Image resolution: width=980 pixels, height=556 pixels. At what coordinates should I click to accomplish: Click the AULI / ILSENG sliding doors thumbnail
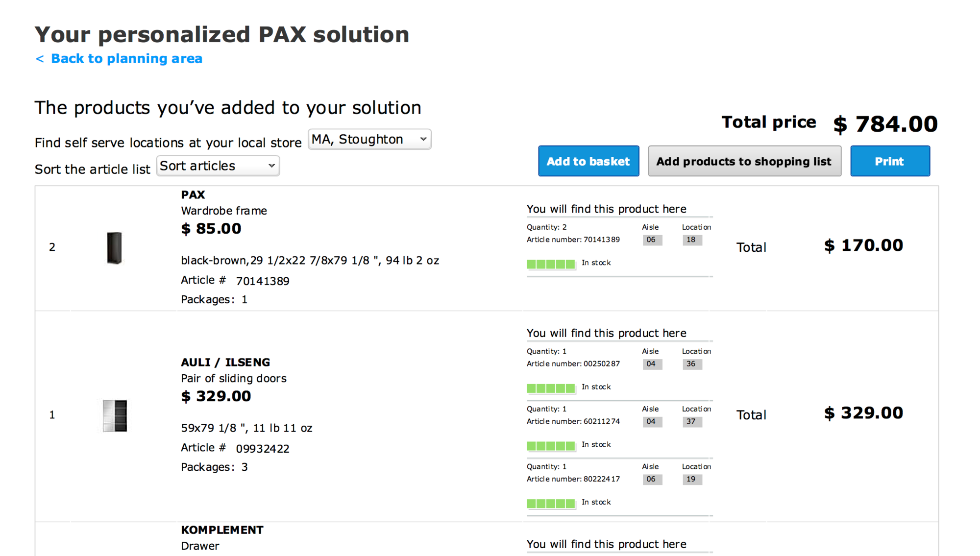click(x=115, y=415)
